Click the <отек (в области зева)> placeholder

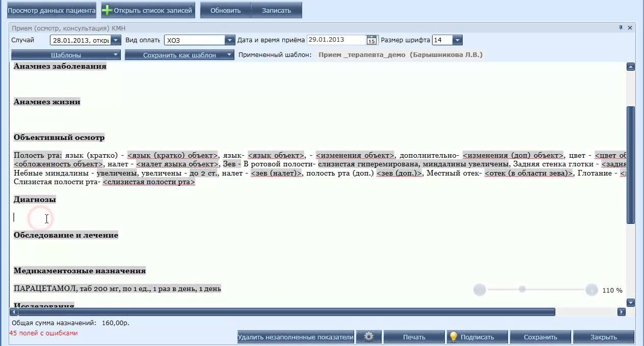coord(529,174)
